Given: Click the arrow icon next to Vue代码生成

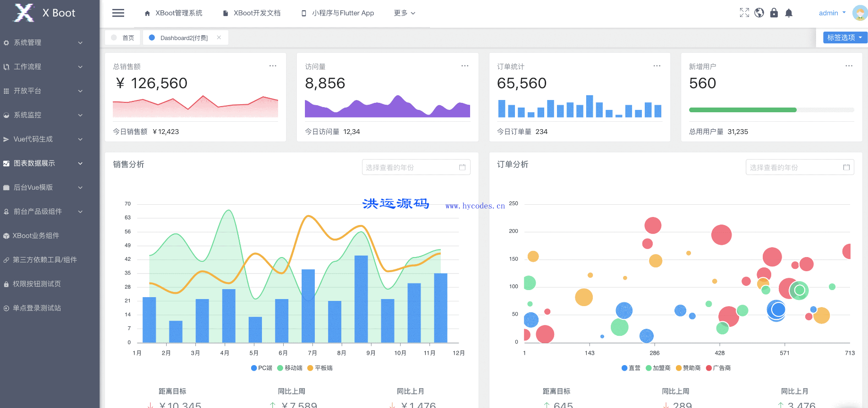Looking at the screenshot, I should coord(6,139).
